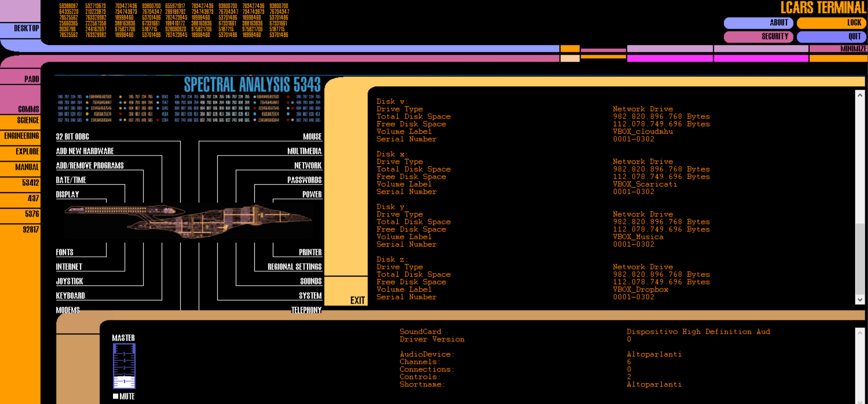
Task: Open SYSTEM settings
Action: tap(310, 295)
